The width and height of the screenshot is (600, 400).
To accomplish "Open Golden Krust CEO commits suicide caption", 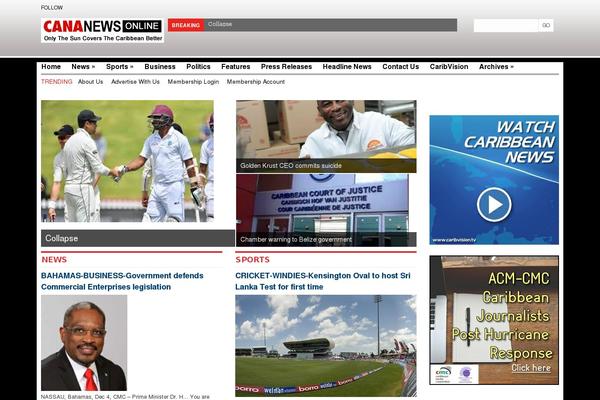I will pyautogui.click(x=290, y=166).
